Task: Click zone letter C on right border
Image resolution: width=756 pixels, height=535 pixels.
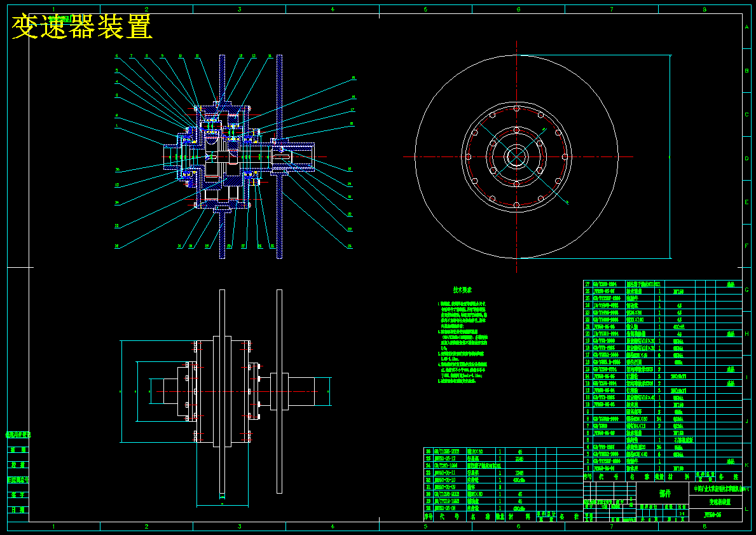Action: coord(747,115)
